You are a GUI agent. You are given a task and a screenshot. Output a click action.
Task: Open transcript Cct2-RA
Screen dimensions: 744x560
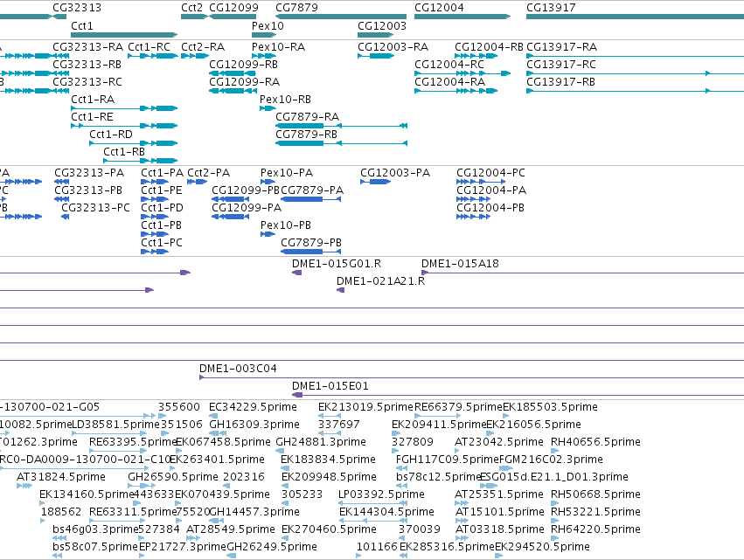[203, 47]
